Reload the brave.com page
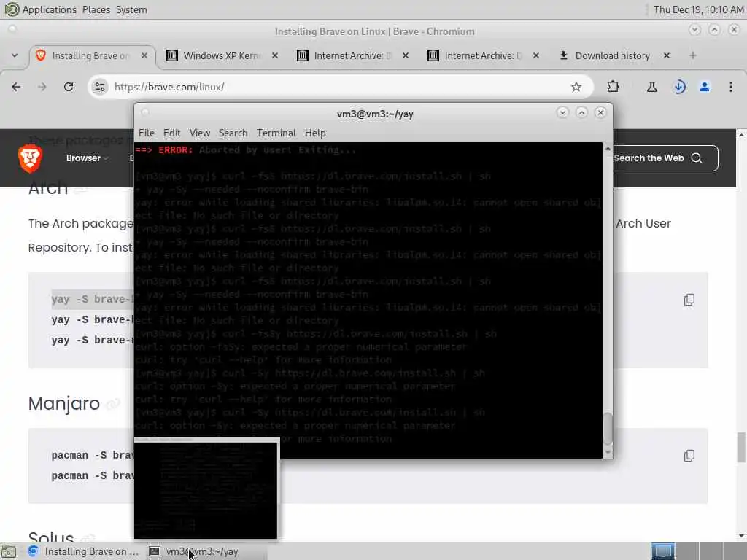This screenshot has height=560, width=747. tap(69, 87)
